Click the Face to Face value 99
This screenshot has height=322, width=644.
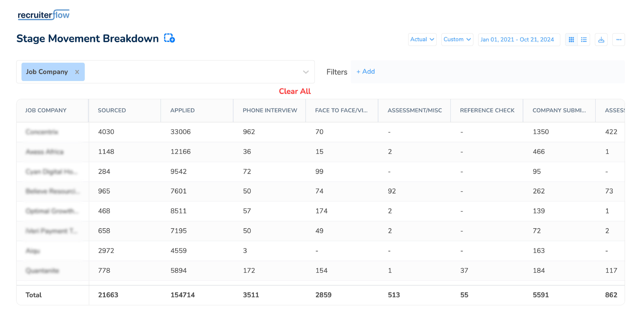click(x=319, y=172)
